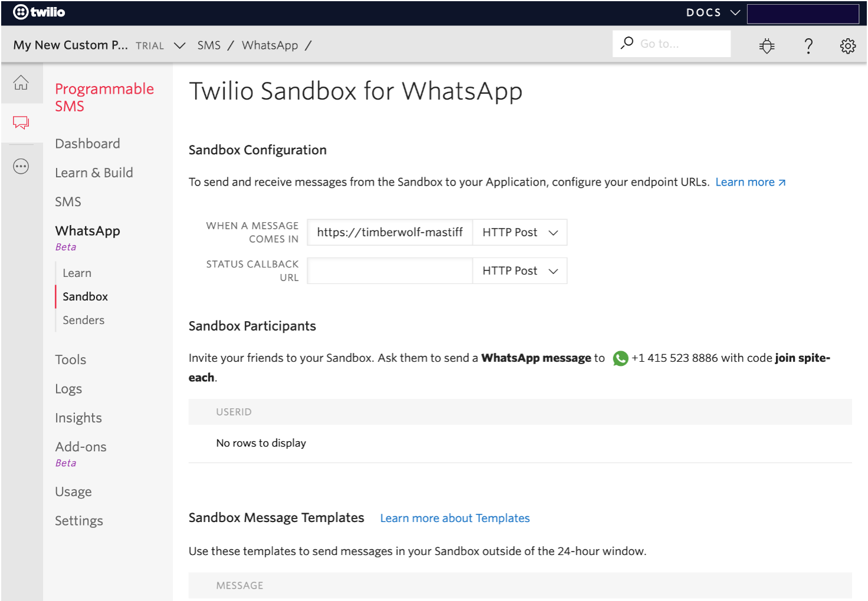The image size is (868, 601).
Task: Navigate to Senders in the sidebar
Action: coord(83,320)
